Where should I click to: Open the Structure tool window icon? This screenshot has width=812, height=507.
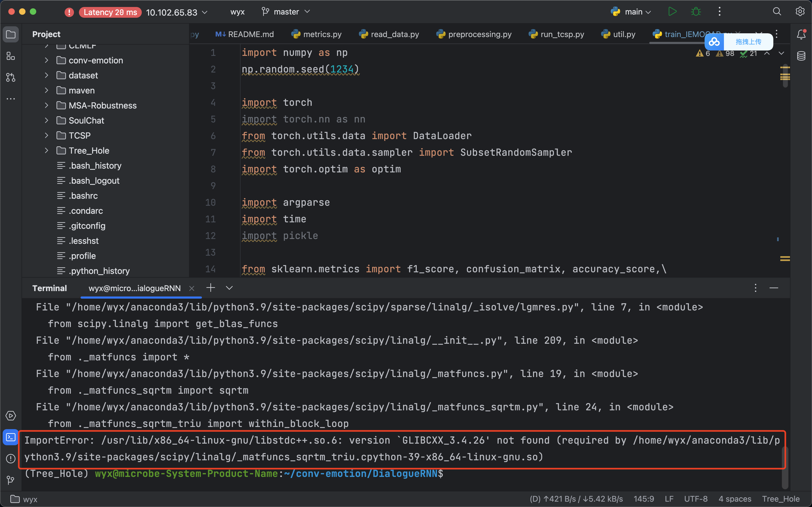(x=11, y=56)
